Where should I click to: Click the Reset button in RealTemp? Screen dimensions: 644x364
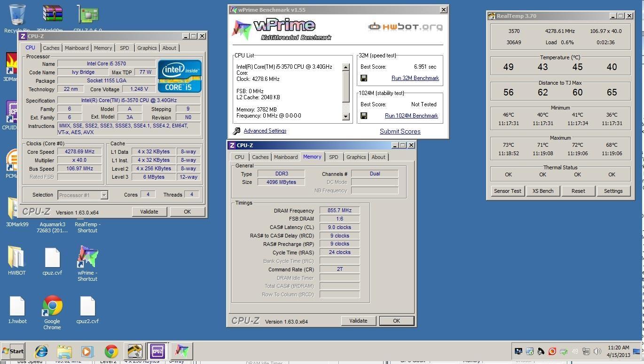[x=578, y=191]
